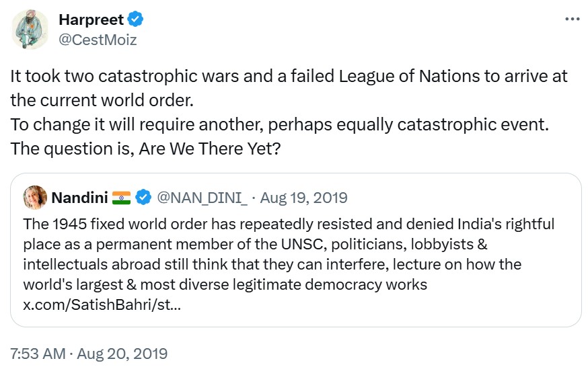Open the three-dot more options menu
The width and height of the screenshot is (588, 367).
(571, 19)
